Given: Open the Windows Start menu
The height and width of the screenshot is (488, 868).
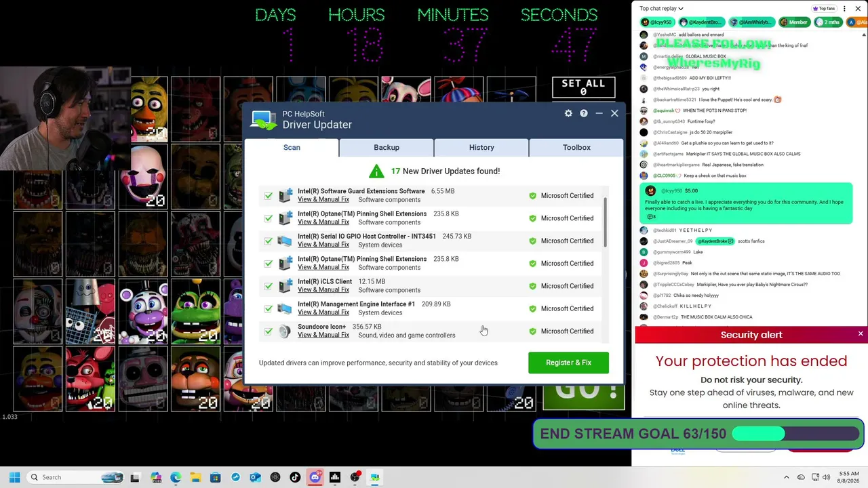Looking at the screenshot, I should 14,477.
